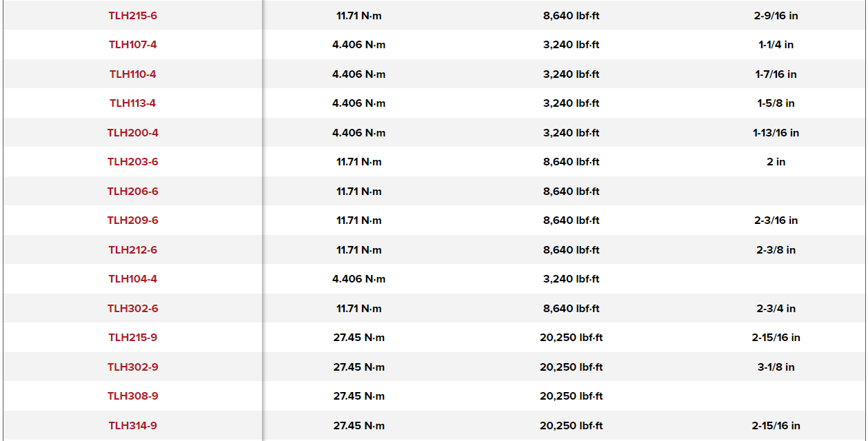The height and width of the screenshot is (441, 868).
Task: Click the 4.406 N·m value for TLH107-4
Action: click(359, 45)
